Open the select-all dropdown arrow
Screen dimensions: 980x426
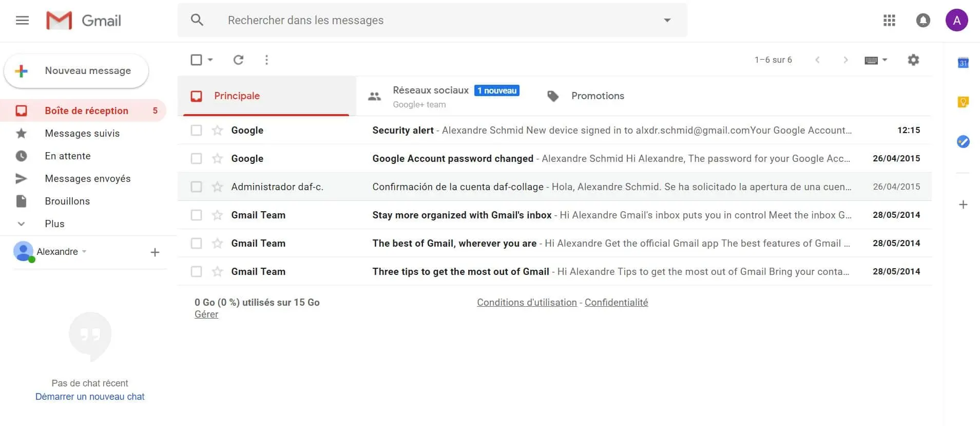click(210, 60)
